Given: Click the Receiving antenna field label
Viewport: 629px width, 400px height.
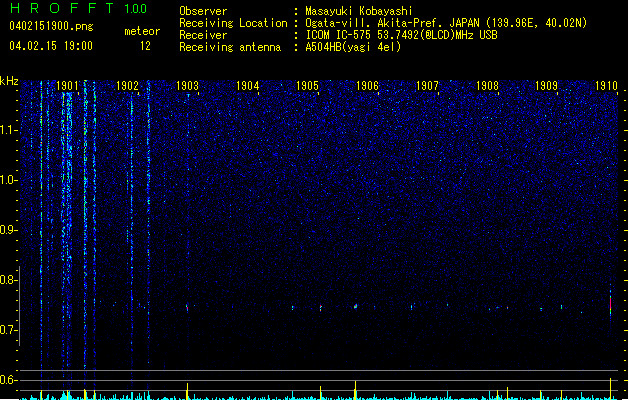Looking at the screenshot, I should pos(230,47).
